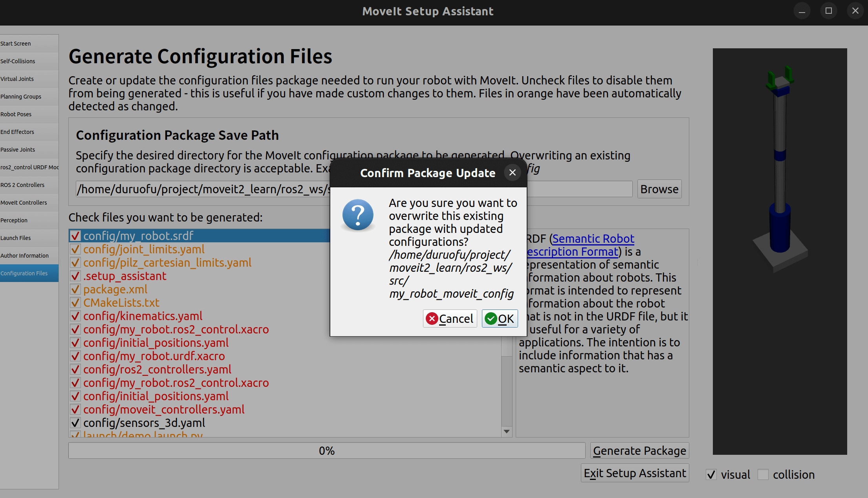The height and width of the screenshot is (498, 868).
Task: Close the Confirm Package Update dialog
Action: tap(512, 173)
